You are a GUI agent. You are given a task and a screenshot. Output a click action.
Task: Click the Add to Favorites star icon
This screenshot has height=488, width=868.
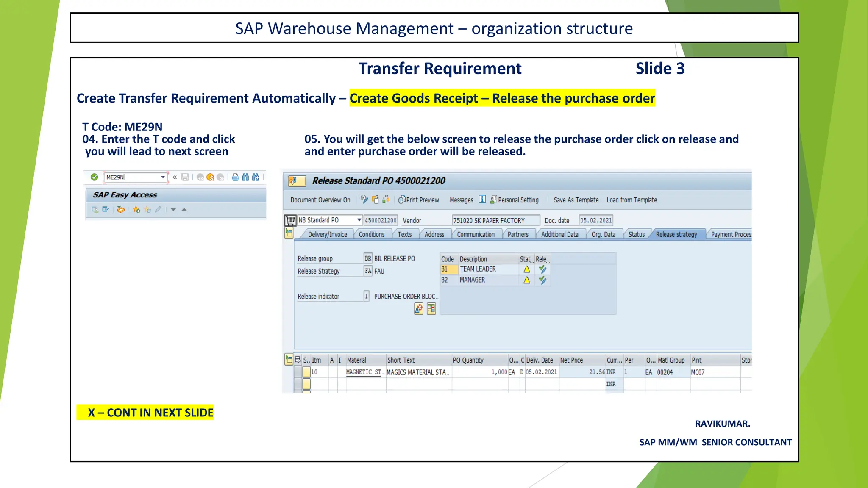tap(136, 209)
